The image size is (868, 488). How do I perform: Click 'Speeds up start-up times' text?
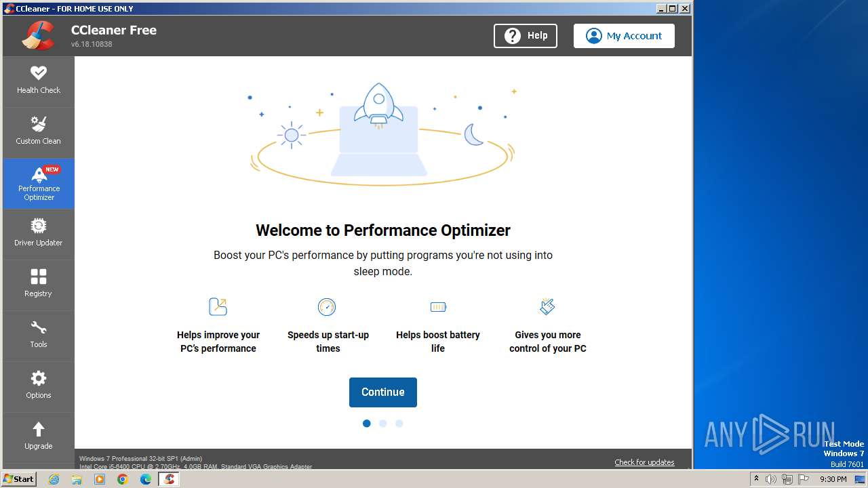[x=328, y=342]
